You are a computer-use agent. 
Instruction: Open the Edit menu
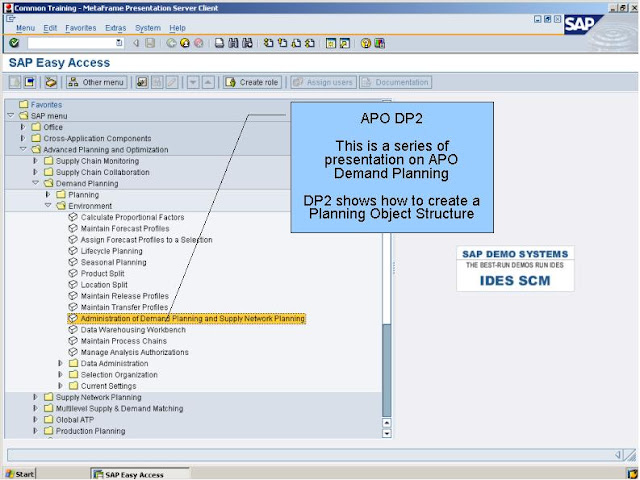[50, 28]
